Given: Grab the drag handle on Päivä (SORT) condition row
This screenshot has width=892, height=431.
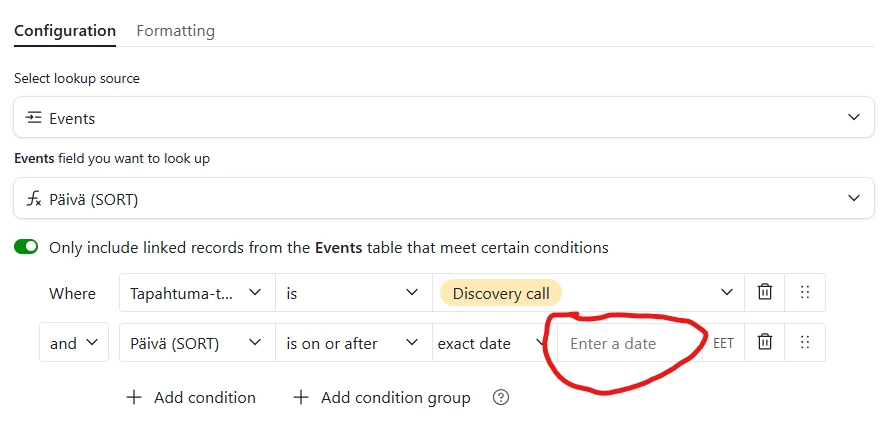Looking at the screenshot, I should [x=804, y=342].
